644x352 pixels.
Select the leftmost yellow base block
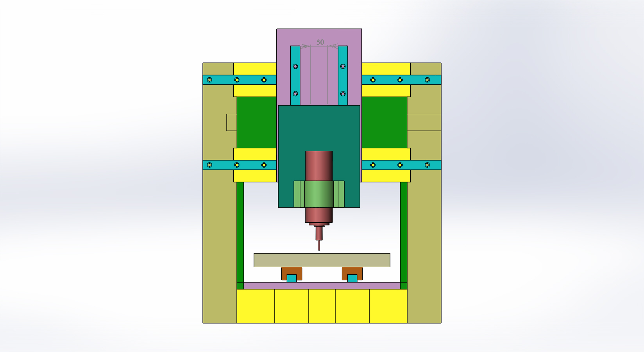pyautogui.click(x=256, y=306)
